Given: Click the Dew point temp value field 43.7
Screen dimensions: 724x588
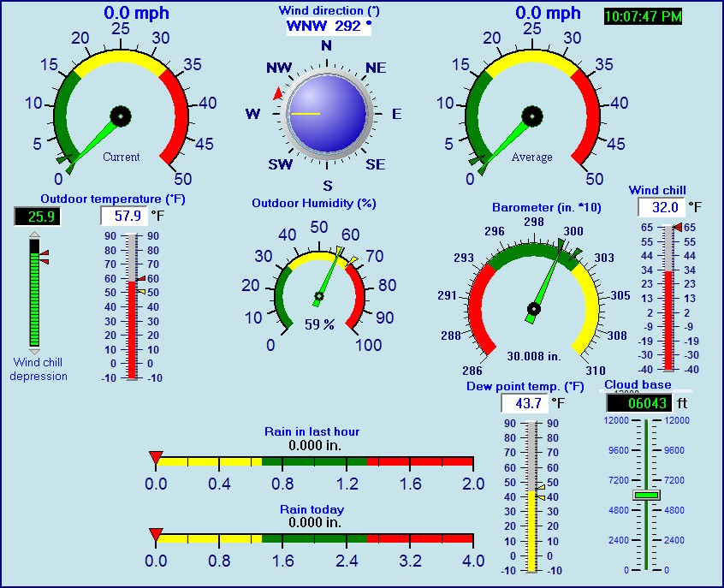Looking at the screenshot, I should click(524, 402).
